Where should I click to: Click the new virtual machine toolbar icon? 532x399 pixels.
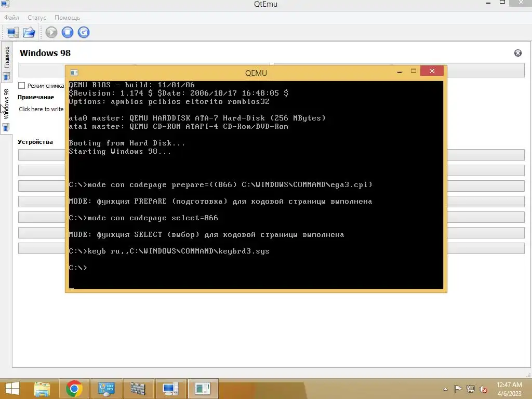(13, 33)
